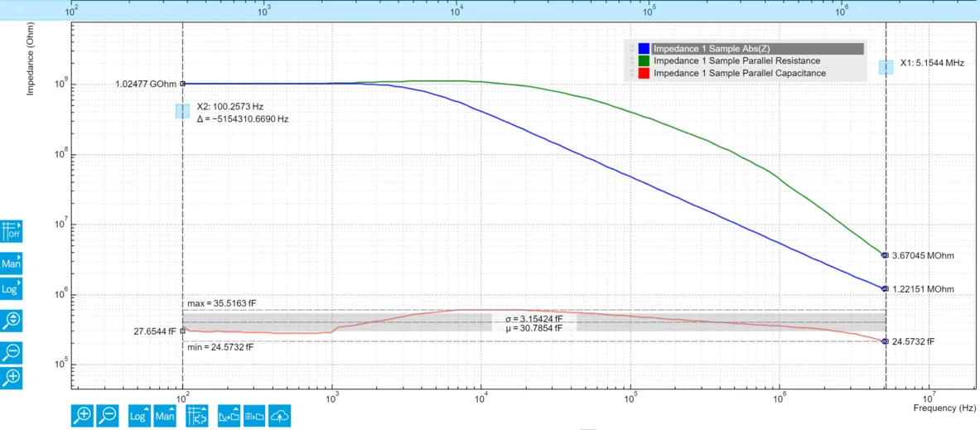
Task: Click the vertical zoom-out magnifier icon
Action: [12, 352]
